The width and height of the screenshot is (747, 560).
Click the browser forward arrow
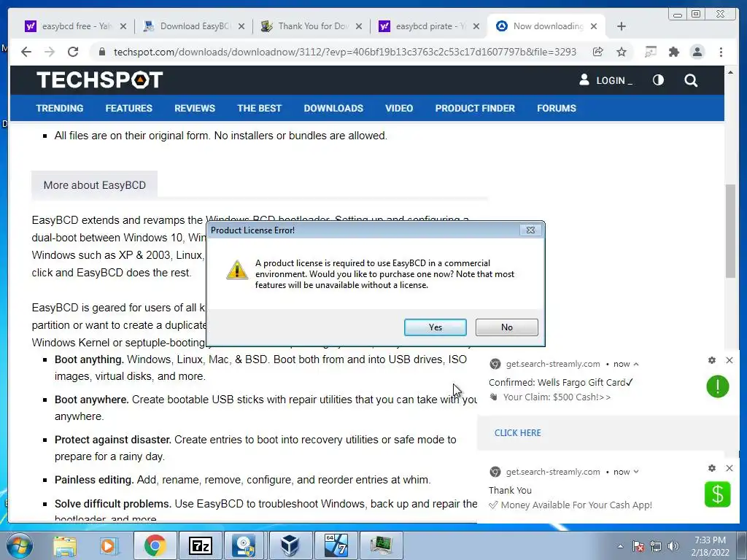point(50,52)
